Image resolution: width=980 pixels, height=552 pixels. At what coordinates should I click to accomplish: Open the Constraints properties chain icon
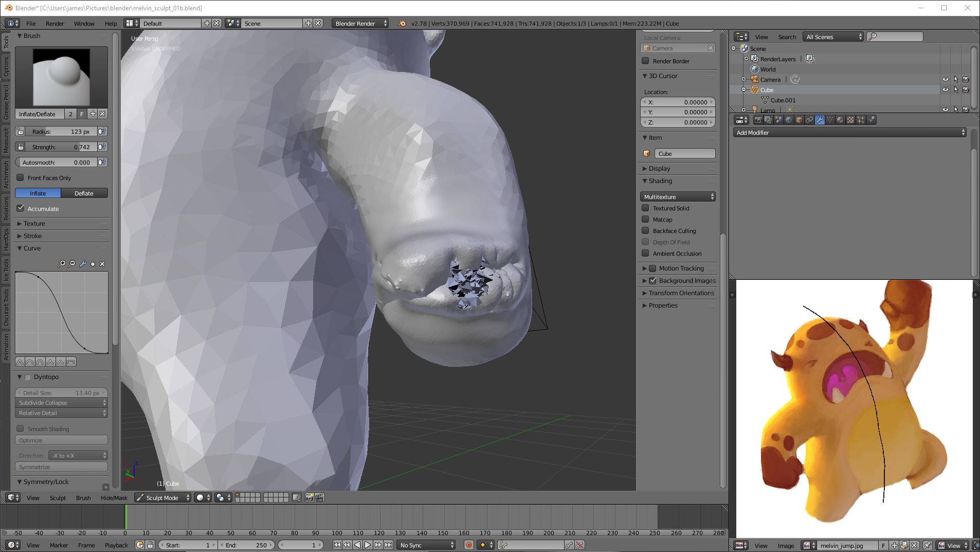809,120
